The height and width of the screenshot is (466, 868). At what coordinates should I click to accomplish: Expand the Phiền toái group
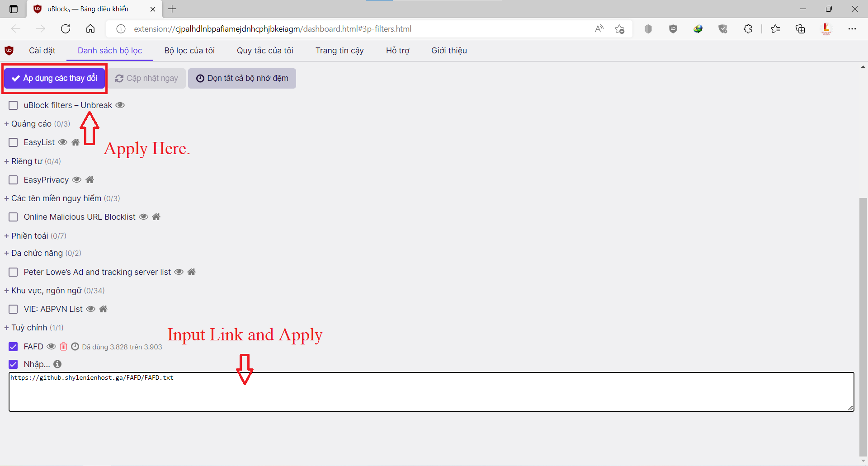point(35,236)
